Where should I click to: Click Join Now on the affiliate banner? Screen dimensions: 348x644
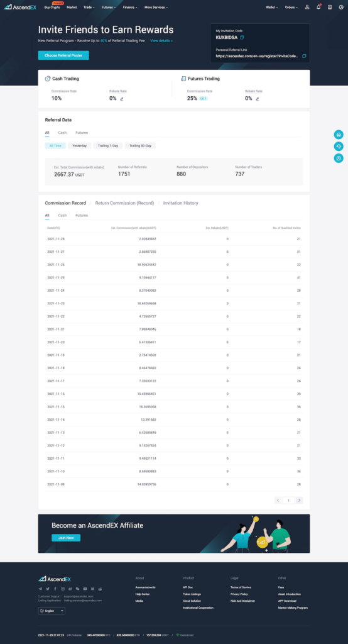coord(66,538)
